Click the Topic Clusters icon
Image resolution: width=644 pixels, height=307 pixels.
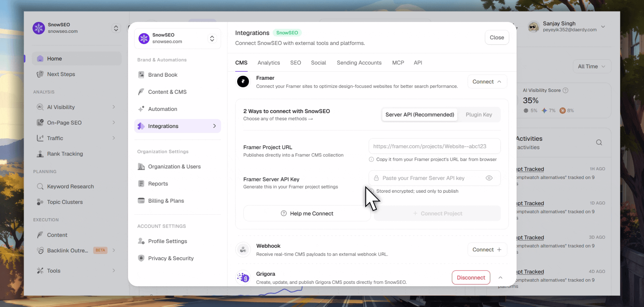point(40,202)
